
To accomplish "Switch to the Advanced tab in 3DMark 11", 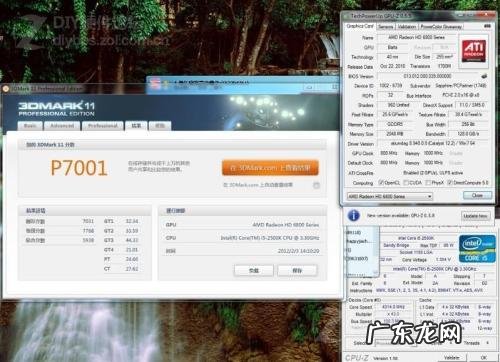I will pos(62,126).
